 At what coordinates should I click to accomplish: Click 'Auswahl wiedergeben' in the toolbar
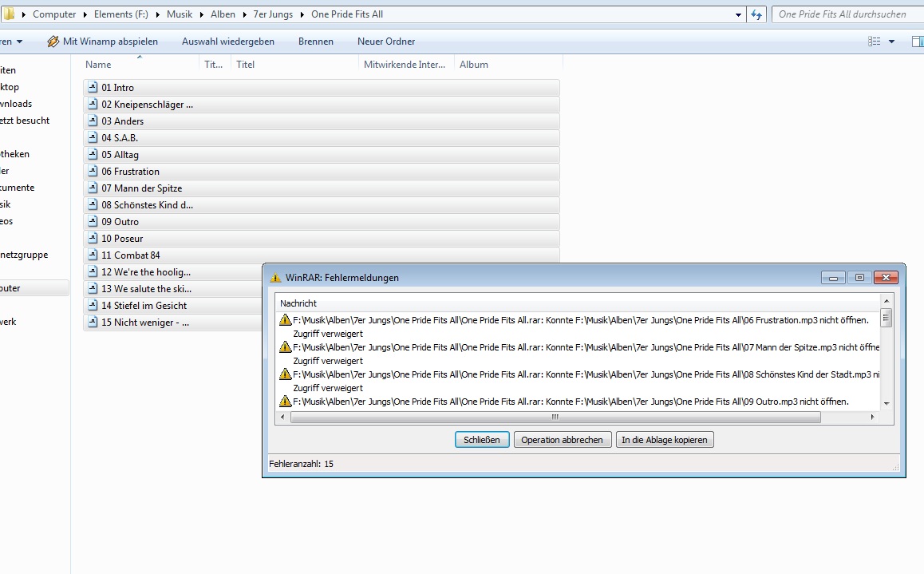(x=228, y=42)
